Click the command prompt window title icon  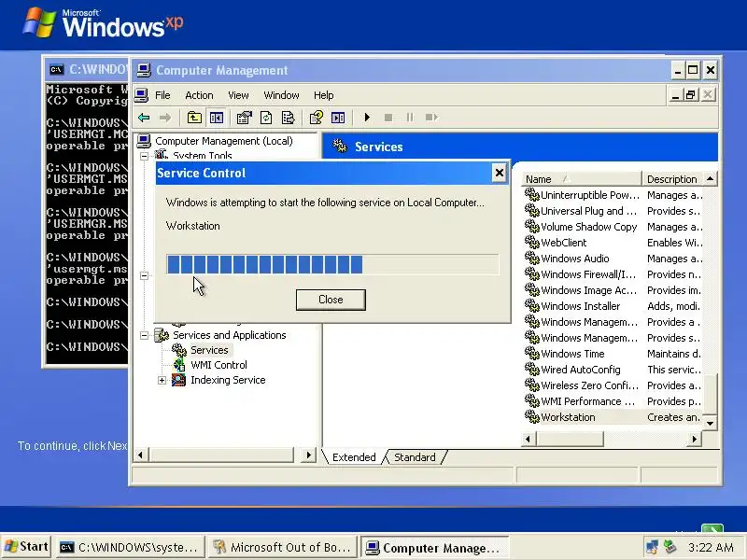pos(57,69)
